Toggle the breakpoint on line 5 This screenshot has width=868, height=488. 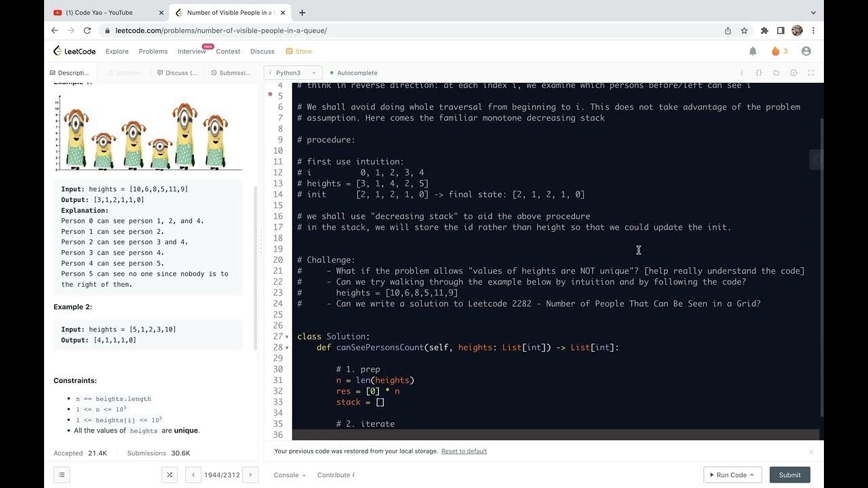[x=271, y=96]
